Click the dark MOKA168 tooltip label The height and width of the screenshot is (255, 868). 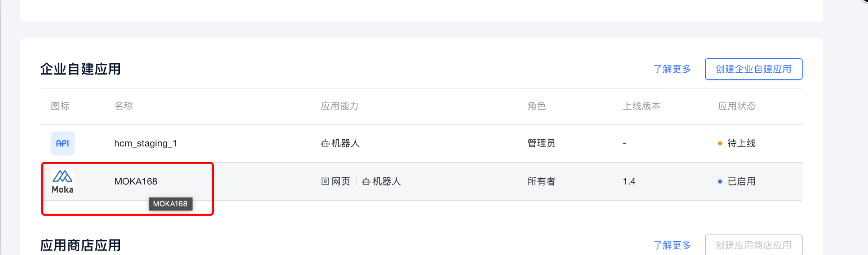170,204
